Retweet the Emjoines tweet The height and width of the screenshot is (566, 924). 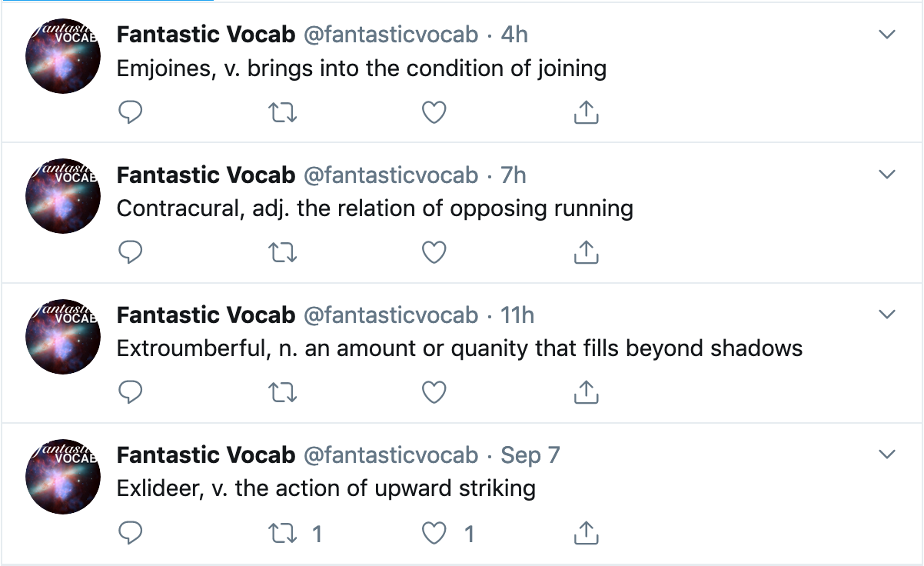point(282,113)
